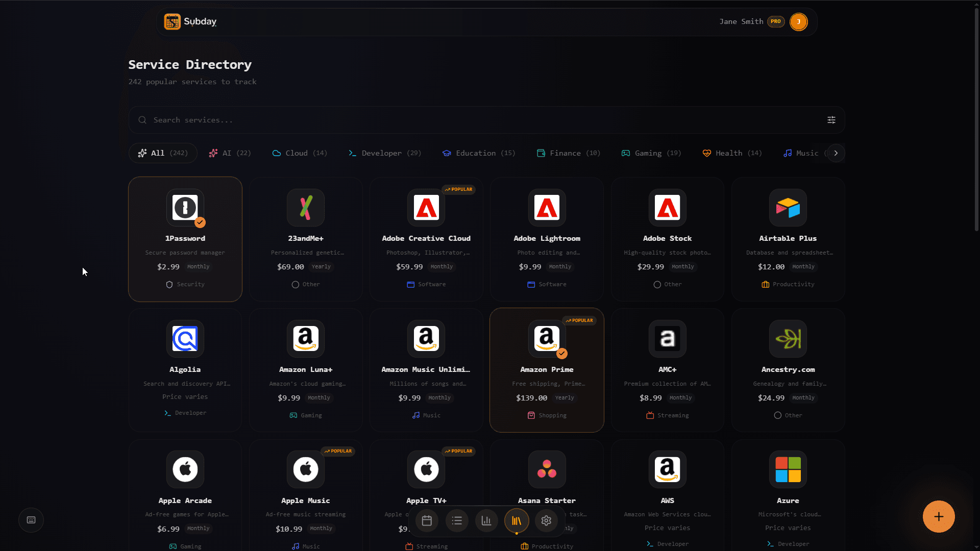Click Algolia Price varies text
This screenshot has height=551, width=980.
pyautogui.click(x=185, y=397)
